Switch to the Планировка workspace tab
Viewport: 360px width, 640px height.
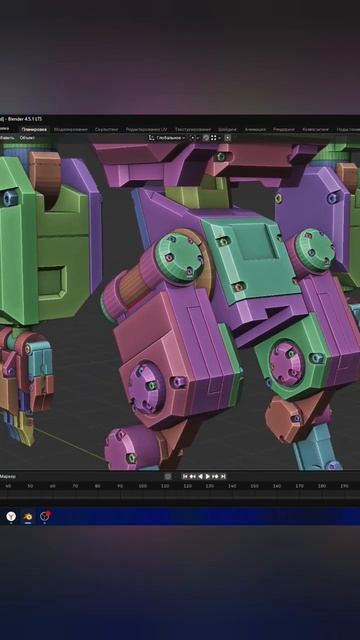click(34, 129)
